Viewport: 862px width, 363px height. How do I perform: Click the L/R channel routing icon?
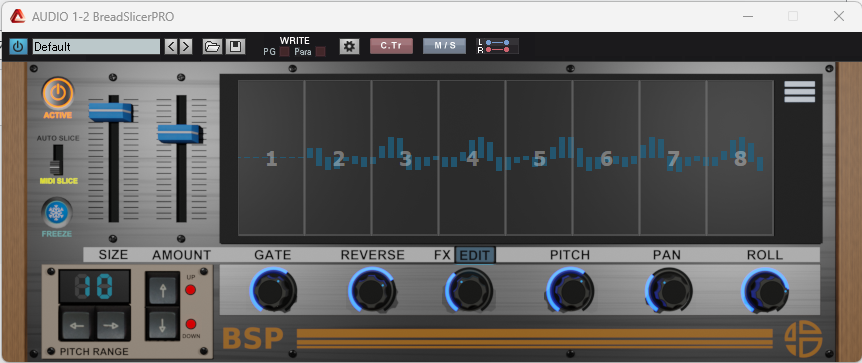tap(497, 46)
